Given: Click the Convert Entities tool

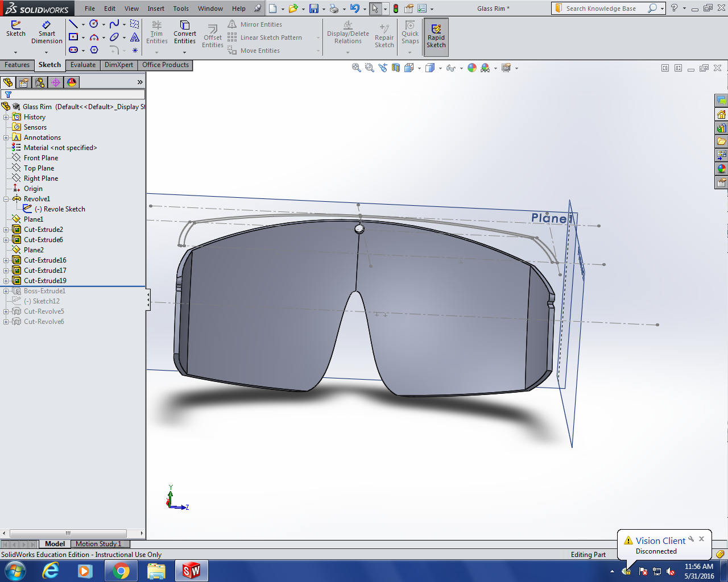Looking at the screenshot, I should click(x=185, y=32).
